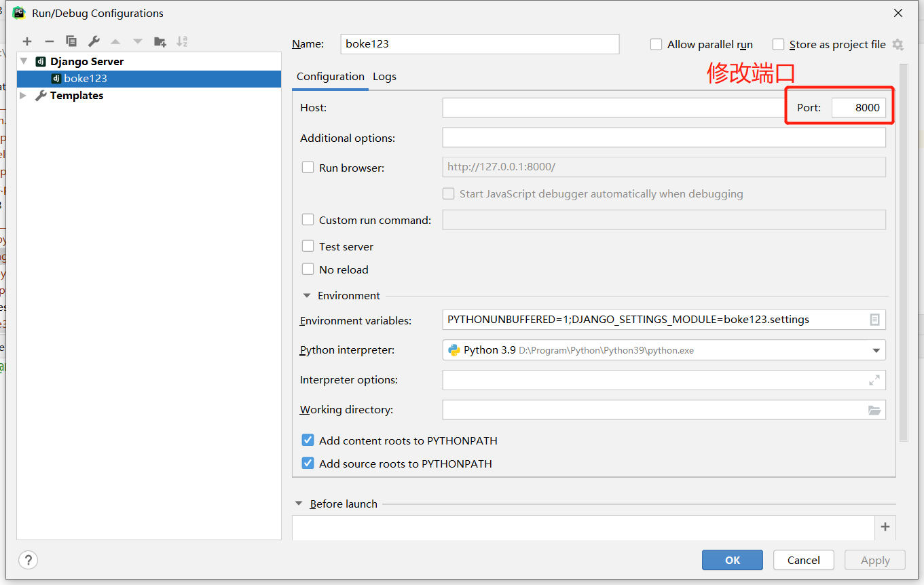Open edit templates wrench icon
This screenshot has width=924, height=585.
coord(94,41)
